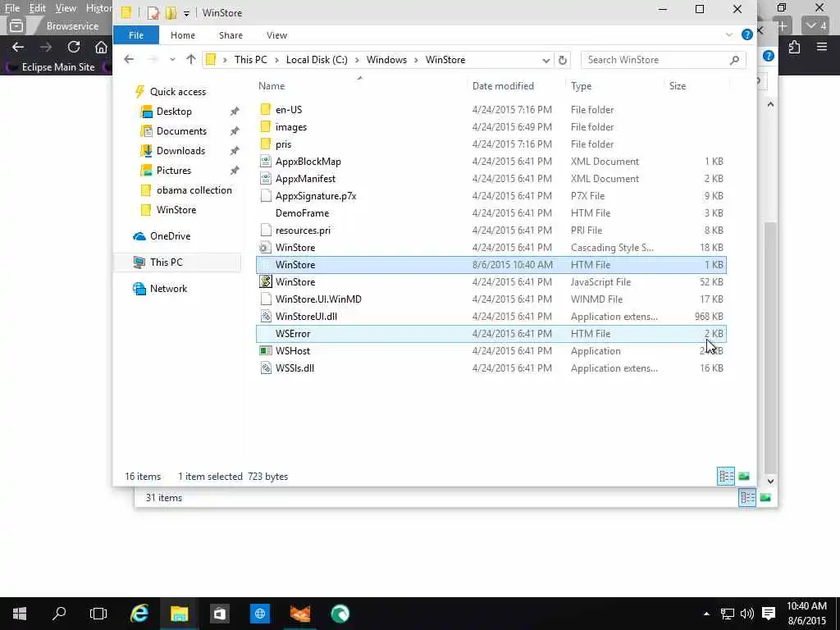
Task: Click the Search WinStore field
Action: [663, 60]
